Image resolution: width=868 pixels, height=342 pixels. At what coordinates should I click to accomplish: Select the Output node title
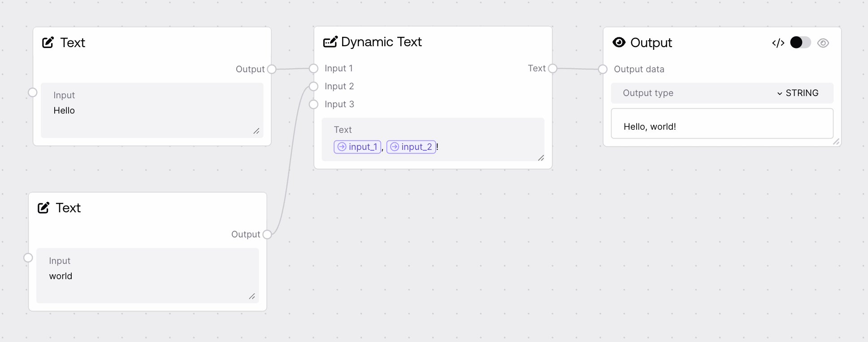click(651, 43)
